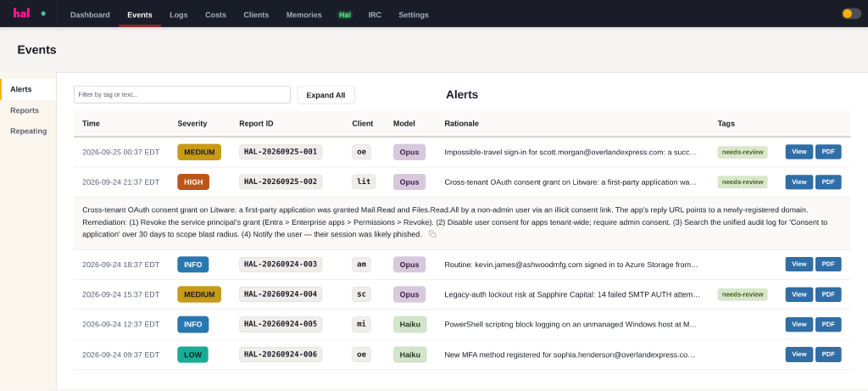Viewport: 868px width, 391px height.
Task: Click report ID HAL-20260924-003
Action: coord(281,264)
